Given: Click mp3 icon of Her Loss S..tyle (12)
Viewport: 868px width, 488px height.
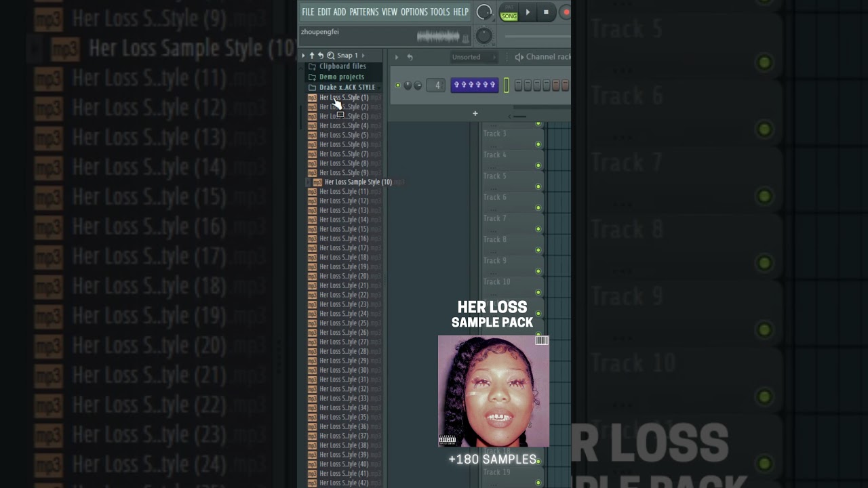Looking at the screenshot, I should (x=312, y=201).
